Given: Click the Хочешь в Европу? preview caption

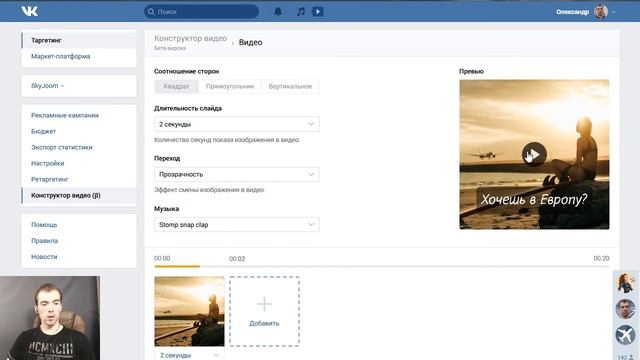Looking at the screenshot, I should click(534, 200).
